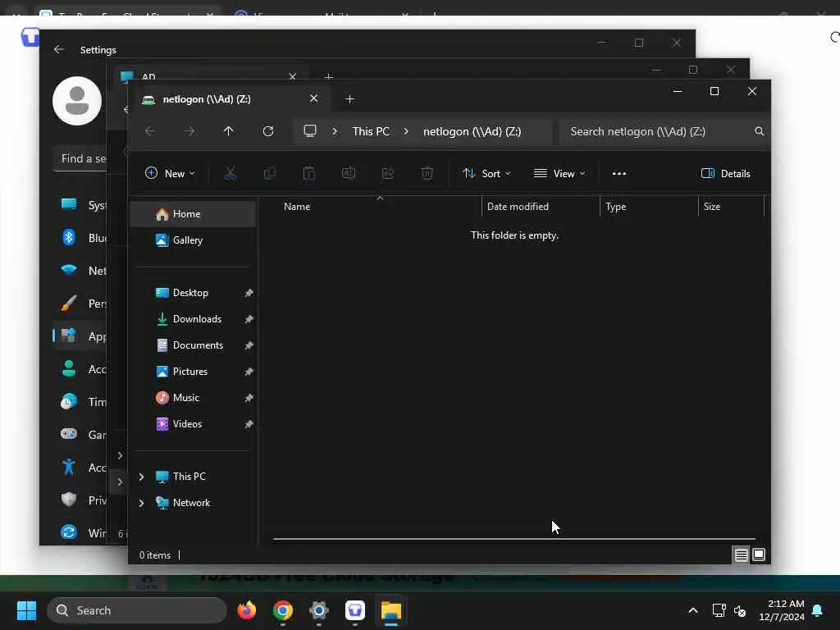This screenshot has width=840, height=630.
Task: Open Downloads in Quick access
Action: click(x=197, y=319)
